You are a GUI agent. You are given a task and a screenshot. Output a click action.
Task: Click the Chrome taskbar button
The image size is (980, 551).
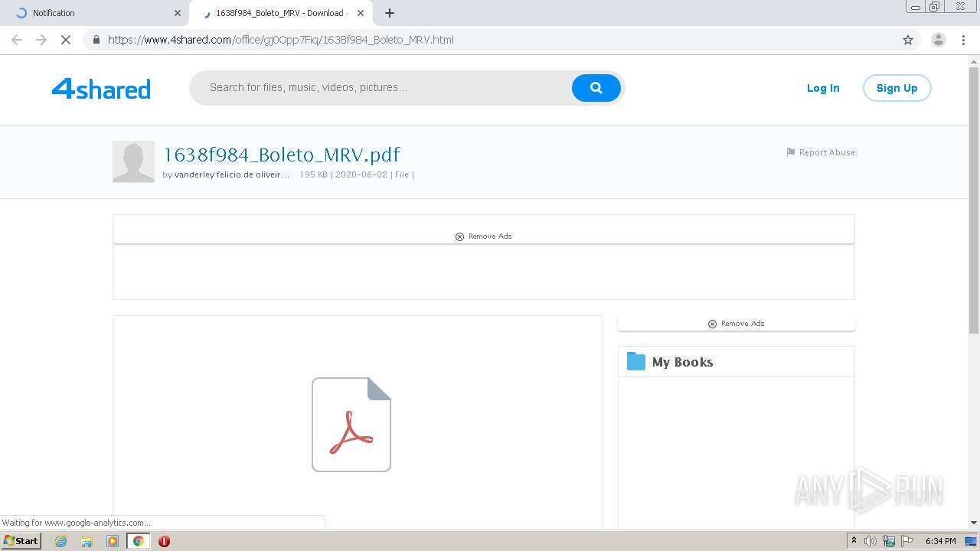(138, 541)
